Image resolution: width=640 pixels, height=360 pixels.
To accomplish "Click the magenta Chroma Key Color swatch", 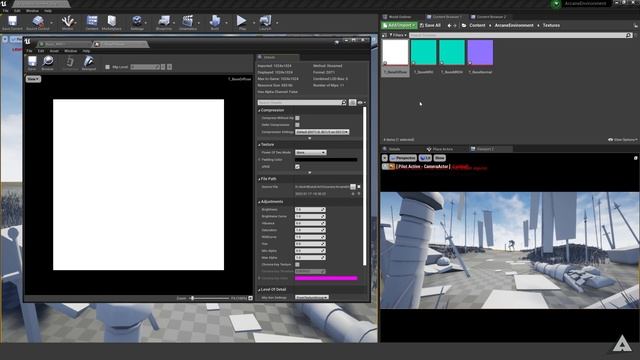I will click(326, 278).
